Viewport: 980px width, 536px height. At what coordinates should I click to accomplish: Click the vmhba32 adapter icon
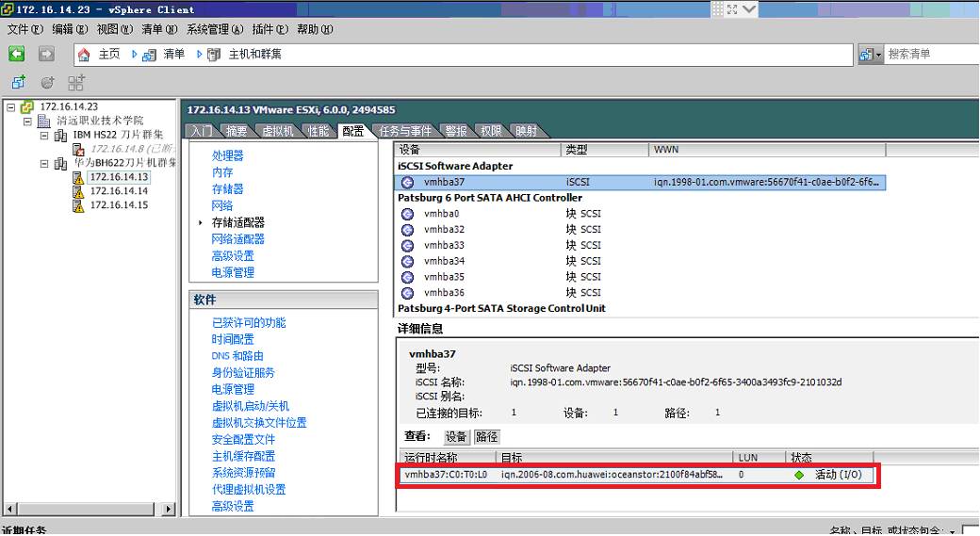point(407,230)
